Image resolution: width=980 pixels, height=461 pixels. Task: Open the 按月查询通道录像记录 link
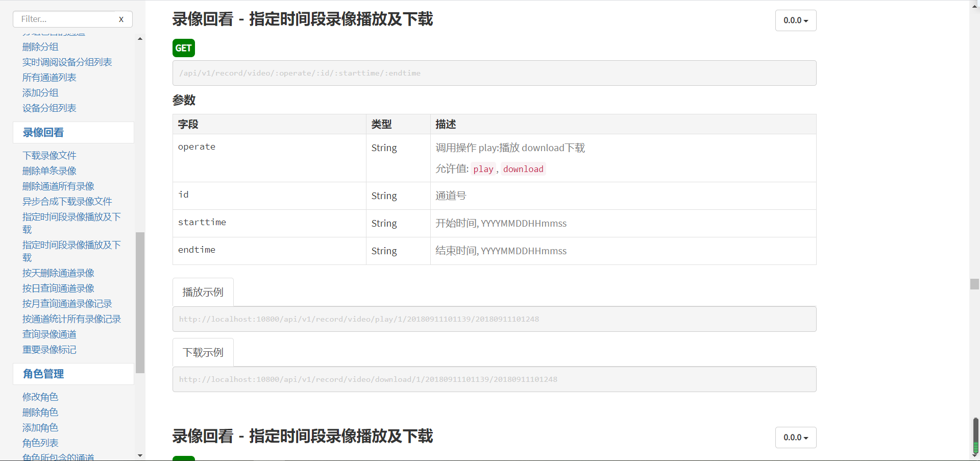[67, 304]
